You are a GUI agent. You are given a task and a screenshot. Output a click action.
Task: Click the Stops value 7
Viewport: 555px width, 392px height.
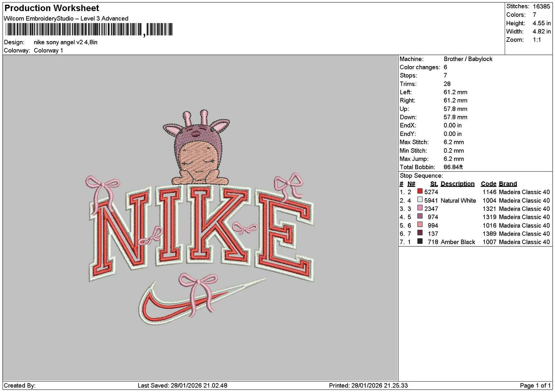coord(446,75)
